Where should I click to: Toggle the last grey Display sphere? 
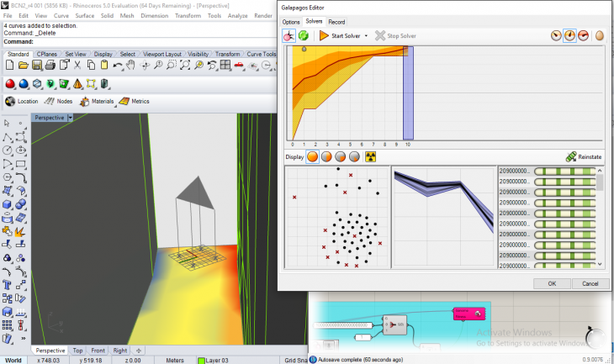[356, 156]
